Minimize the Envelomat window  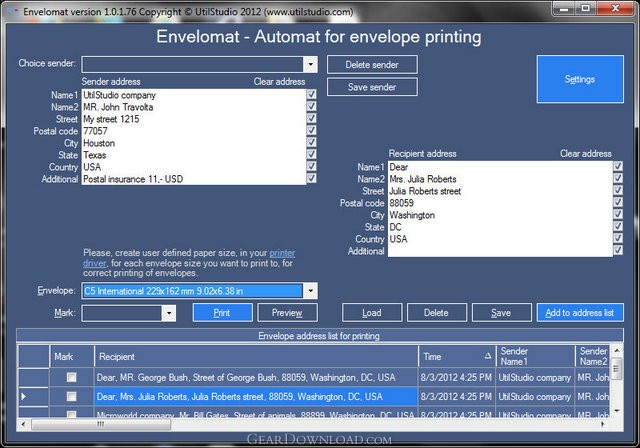pyautogui.click(x=564, y=8)
